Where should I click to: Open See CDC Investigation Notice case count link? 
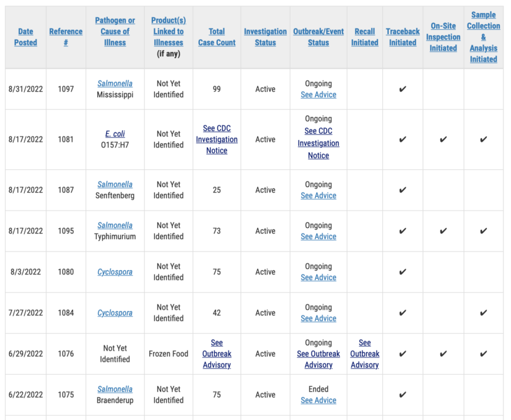click(x=217, y=139)
